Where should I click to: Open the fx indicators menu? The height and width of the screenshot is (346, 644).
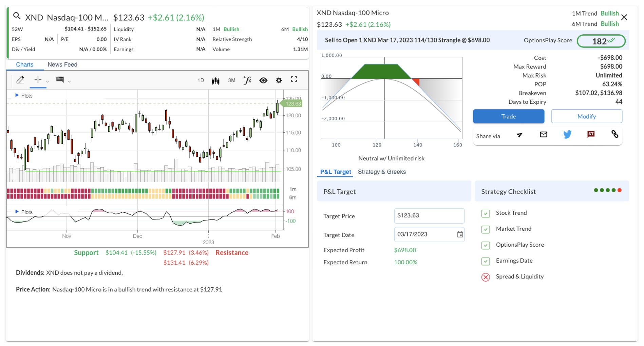click(247, 80)
